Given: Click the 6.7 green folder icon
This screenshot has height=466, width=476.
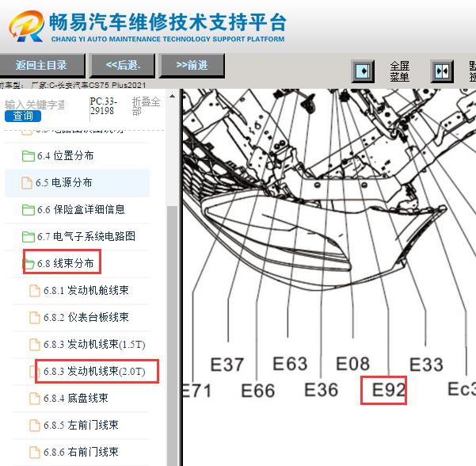Looking at the screenshot, I should [x=28, y=237].
